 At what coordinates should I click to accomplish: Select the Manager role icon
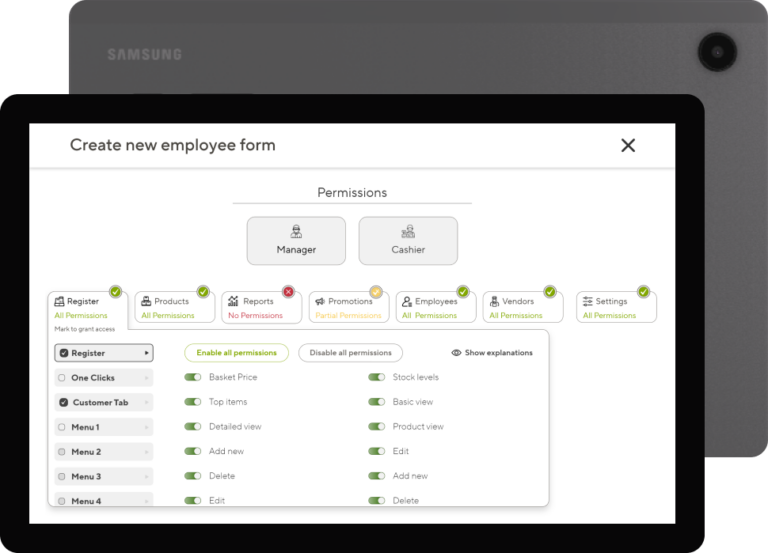pos(296,232)
